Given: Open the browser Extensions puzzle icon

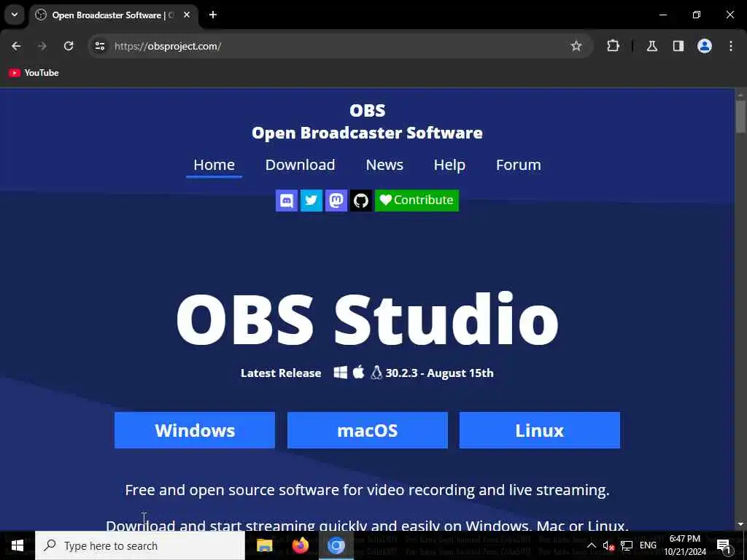Looking at the screenshot, I should [x=613, y=46].
